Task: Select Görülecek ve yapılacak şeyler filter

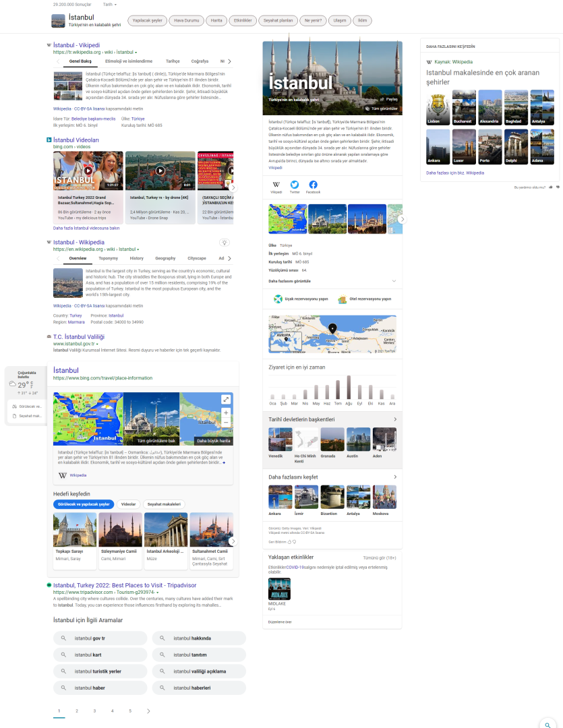Action: 84,504
